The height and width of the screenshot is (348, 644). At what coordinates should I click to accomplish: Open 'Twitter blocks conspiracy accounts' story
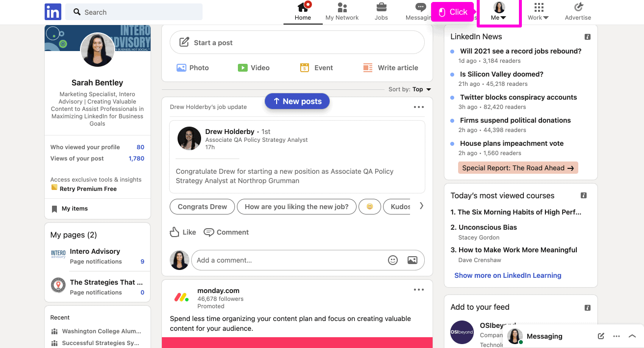[x=518, y=97]
